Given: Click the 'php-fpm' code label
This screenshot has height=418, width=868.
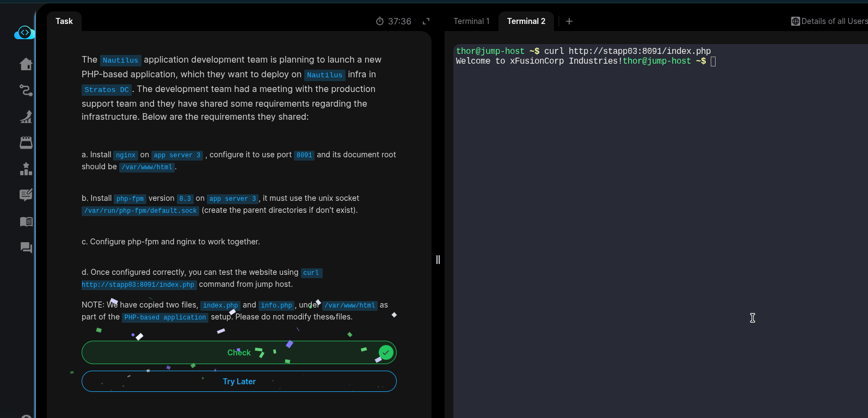Looking at the screenshot, I should [x=130, y=199].
